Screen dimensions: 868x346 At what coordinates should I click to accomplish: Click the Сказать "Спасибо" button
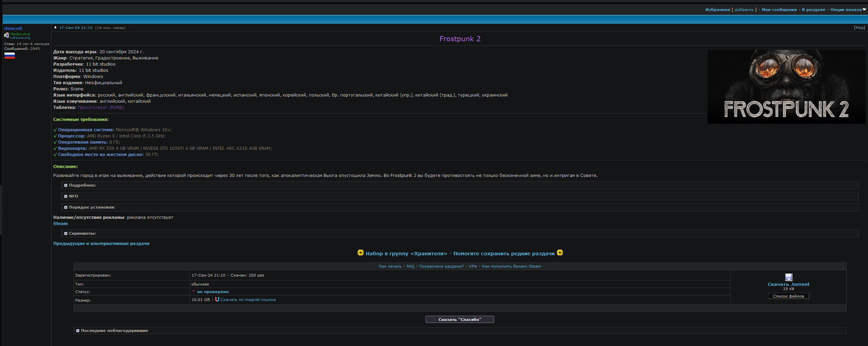[x=460, y=319]
